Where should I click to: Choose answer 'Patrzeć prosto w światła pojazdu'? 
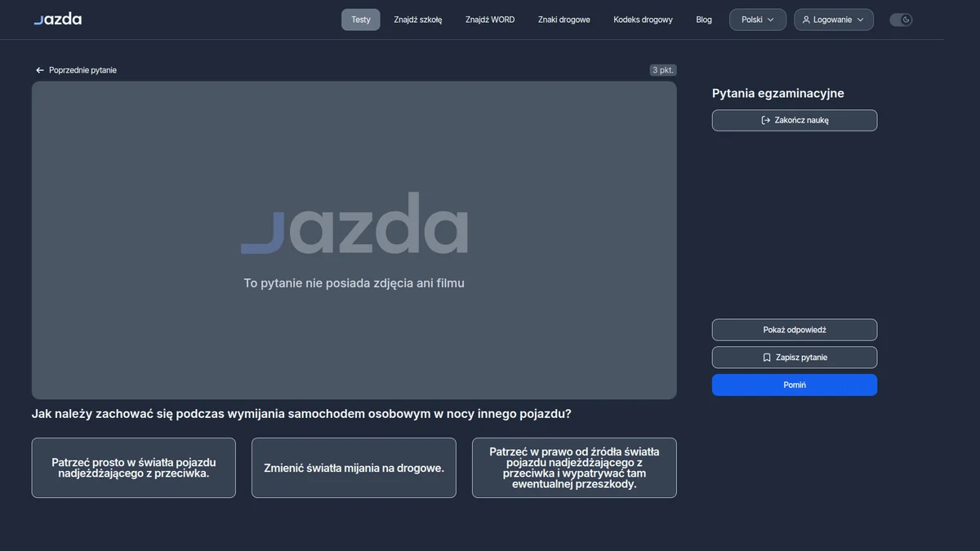(x=134, y=468)
